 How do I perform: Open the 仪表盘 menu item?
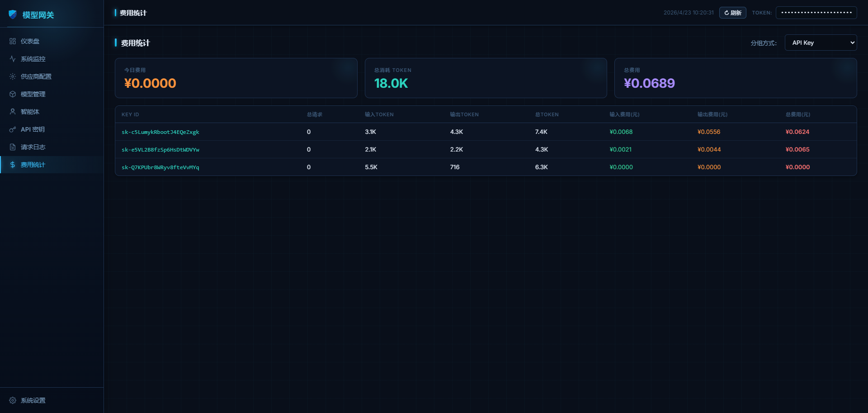coord(52,41)
